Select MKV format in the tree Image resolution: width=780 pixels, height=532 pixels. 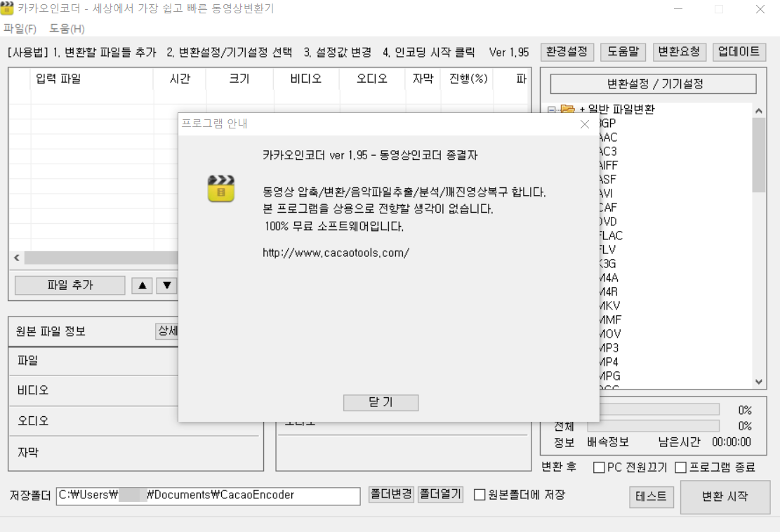pos(610,306)
